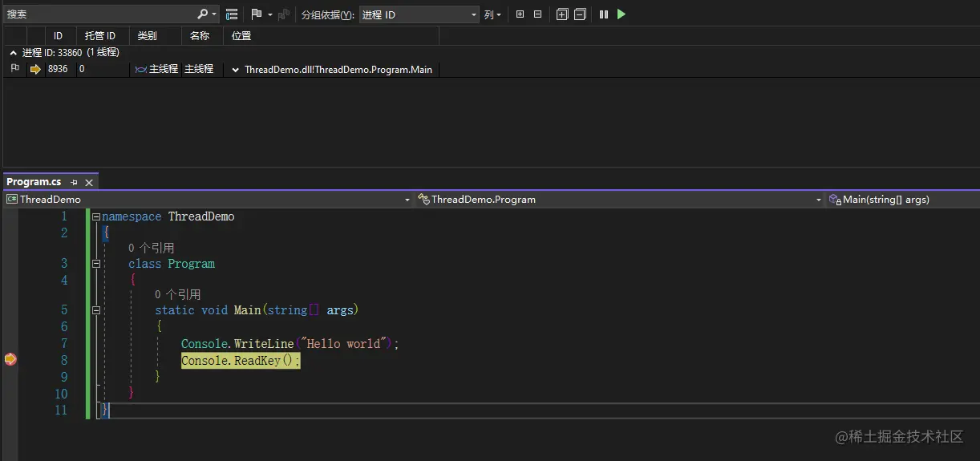The height and width of the screenshot is (461, 980).
Task: Click the show threads in source icon
Action: pyautogui.click(x=232, y=14)
